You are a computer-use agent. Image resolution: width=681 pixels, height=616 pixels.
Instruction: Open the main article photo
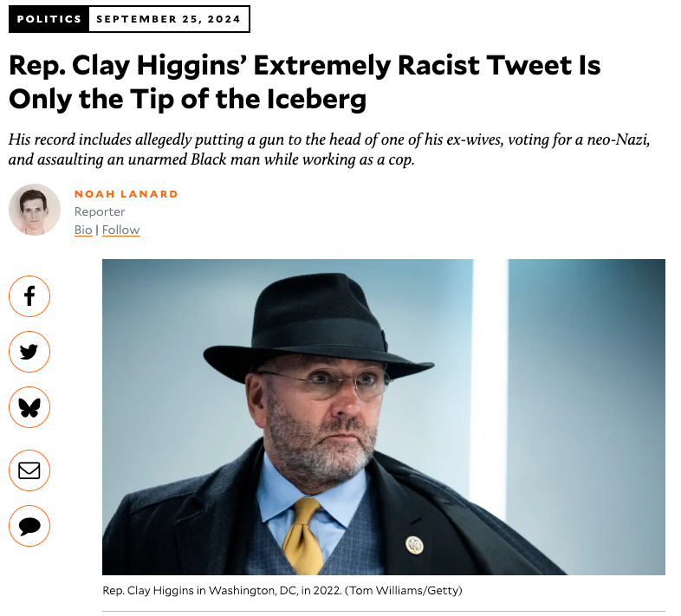pyautogui.click(x=383, y=416)
